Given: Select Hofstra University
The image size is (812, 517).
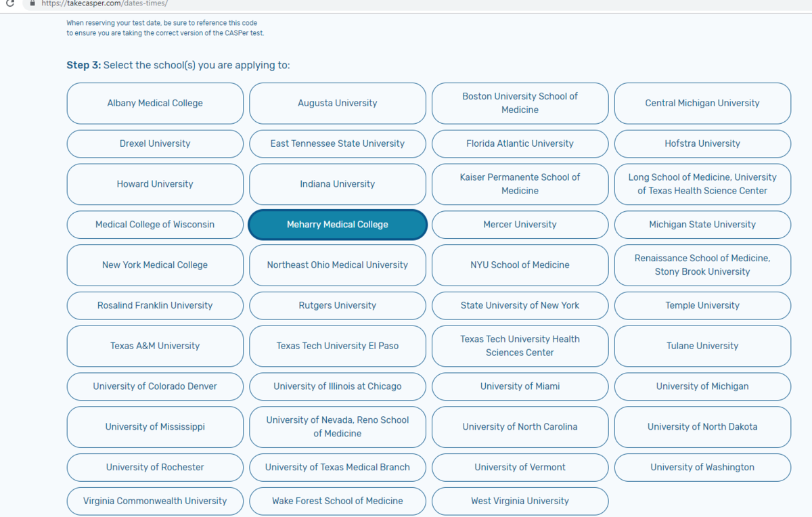Looking at the screenshot, I should tap(702, 143).
